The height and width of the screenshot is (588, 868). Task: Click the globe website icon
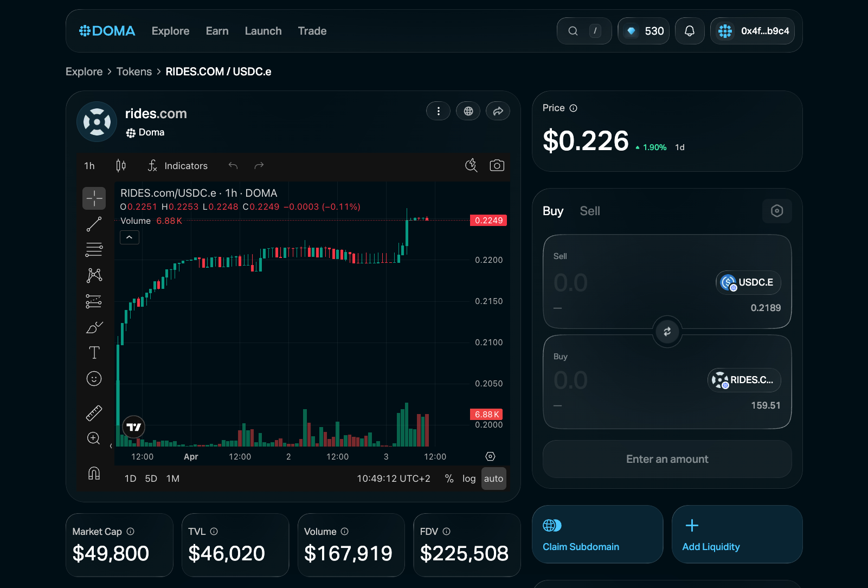tap(468, 111)
